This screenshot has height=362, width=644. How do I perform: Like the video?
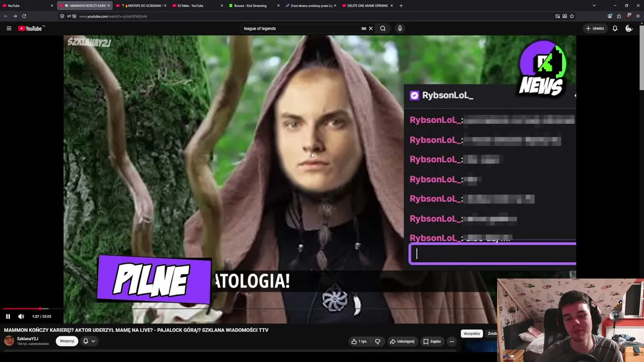tap(359, 341)
